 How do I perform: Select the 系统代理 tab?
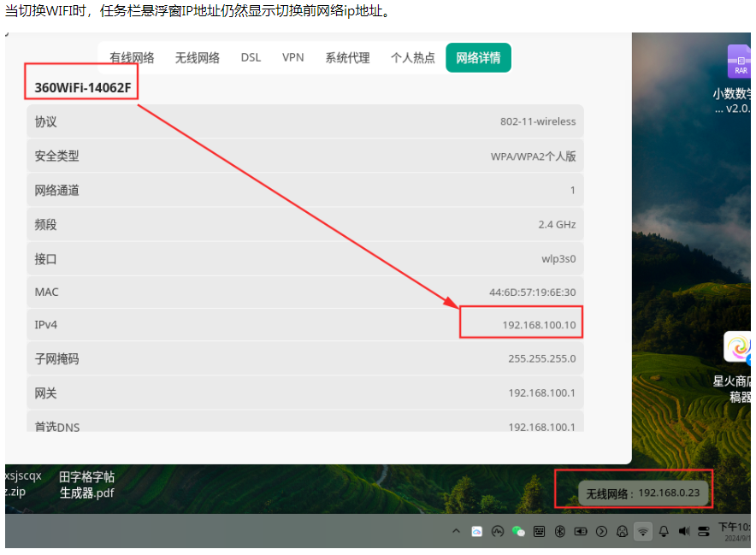tap(347, 58)
